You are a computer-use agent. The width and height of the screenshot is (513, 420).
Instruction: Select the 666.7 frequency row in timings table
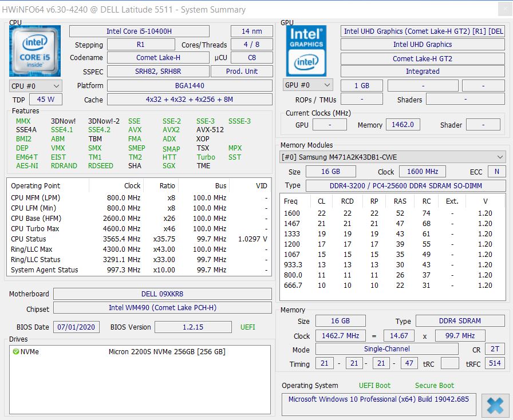(393, 285)
